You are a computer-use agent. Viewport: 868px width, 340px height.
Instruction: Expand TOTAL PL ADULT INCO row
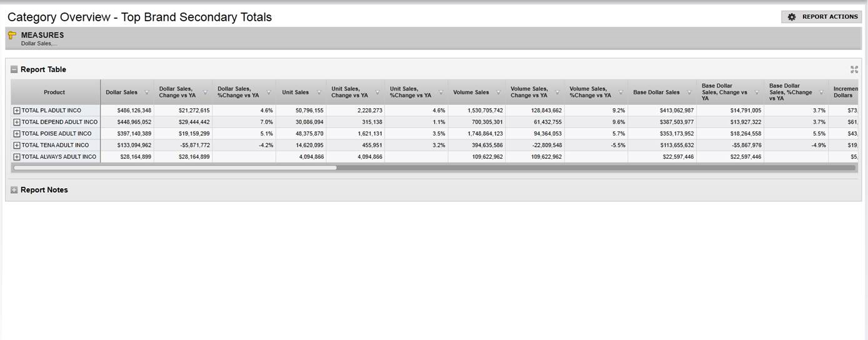17,111
